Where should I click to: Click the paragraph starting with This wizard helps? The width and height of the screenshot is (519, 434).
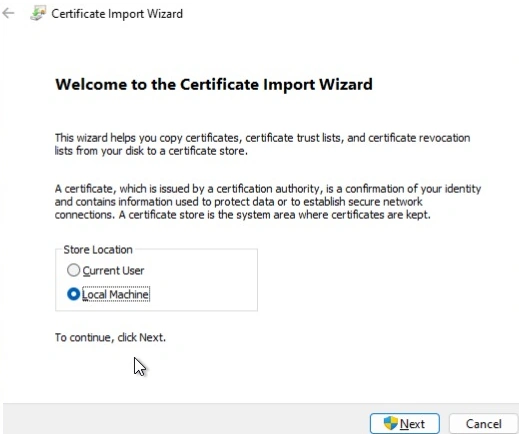point(262,144)
